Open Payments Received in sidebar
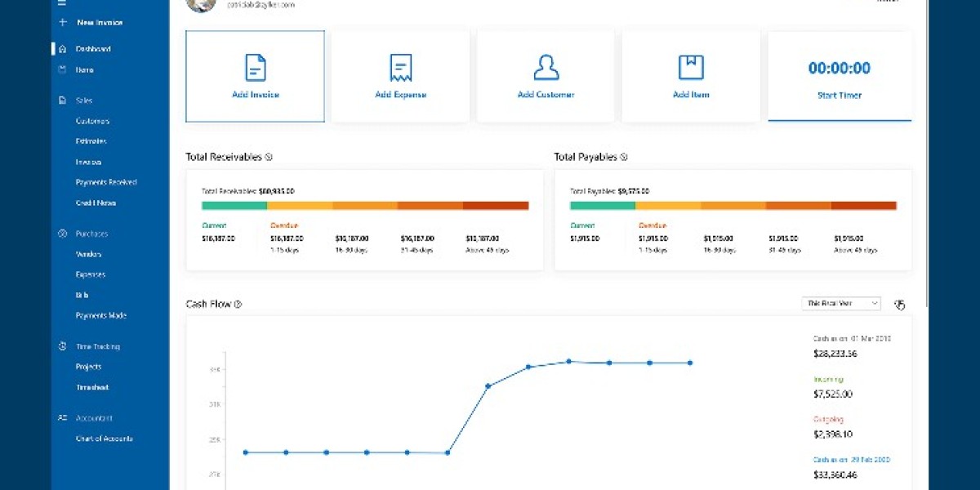Screen dimensions: 980x490 point(106,182)
